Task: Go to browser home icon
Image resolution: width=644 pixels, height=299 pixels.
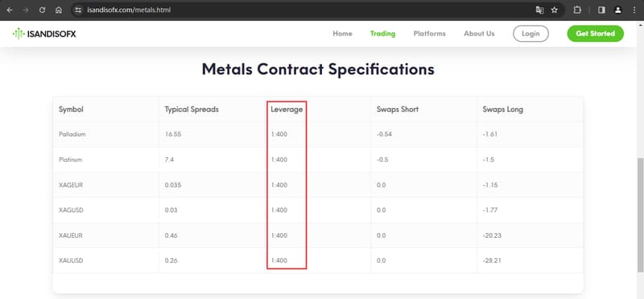Action: tap(58, 10)
